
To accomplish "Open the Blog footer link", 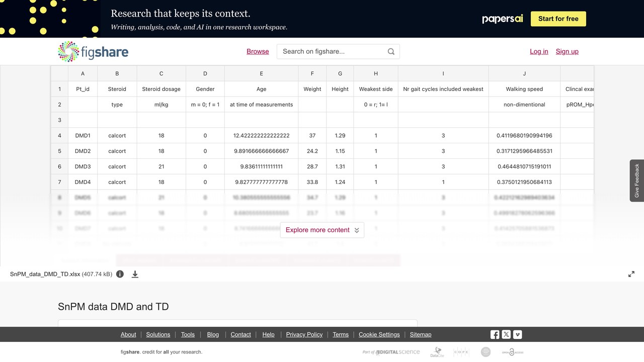I will coord(213,334).
